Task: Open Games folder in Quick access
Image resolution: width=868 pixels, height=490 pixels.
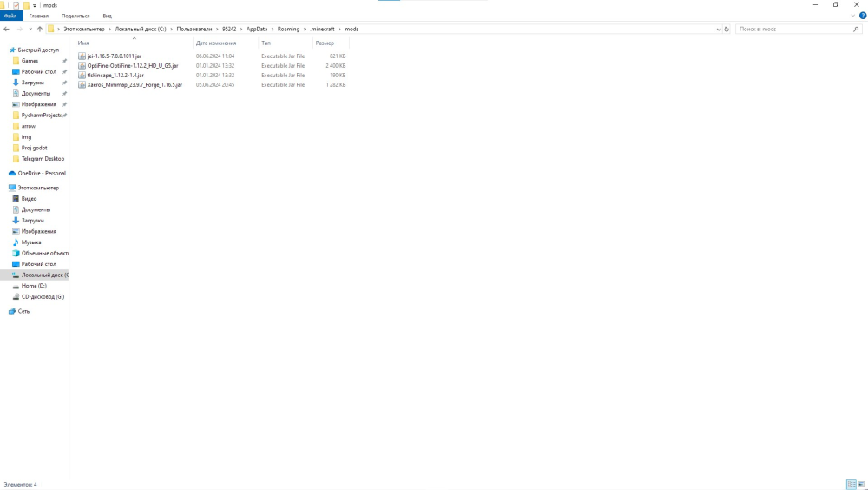Action: (30, 61)
